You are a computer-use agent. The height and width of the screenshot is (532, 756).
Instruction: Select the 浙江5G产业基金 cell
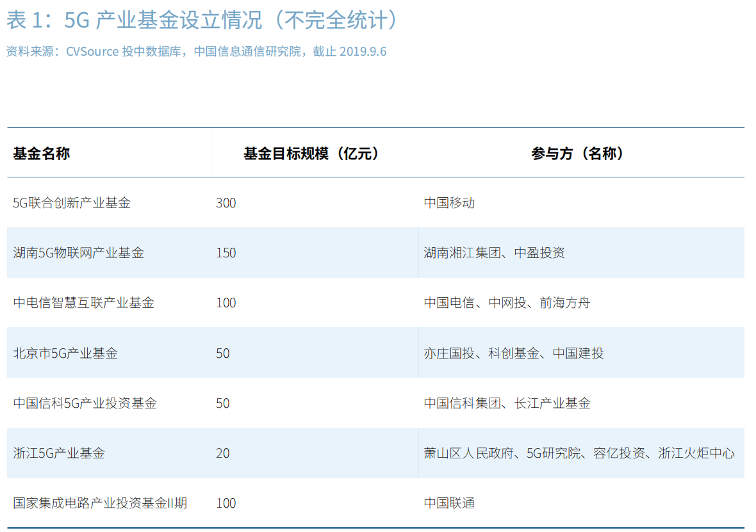tap(59, 453)
